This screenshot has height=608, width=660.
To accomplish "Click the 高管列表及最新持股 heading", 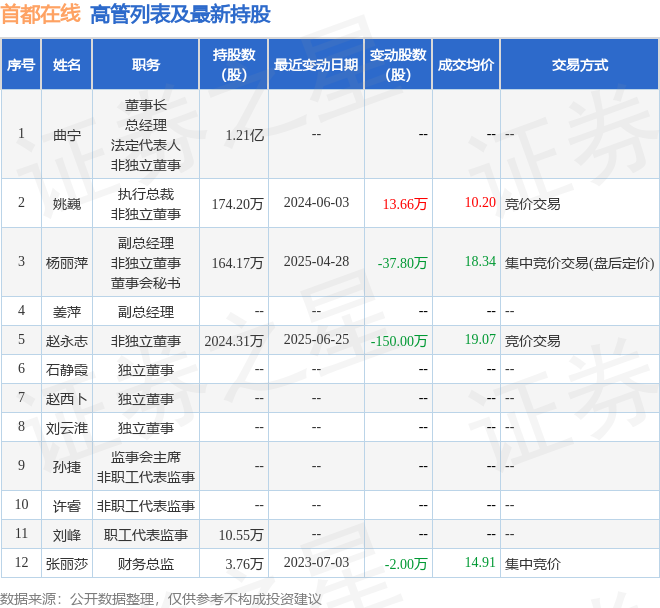I will tap(180, 13).
